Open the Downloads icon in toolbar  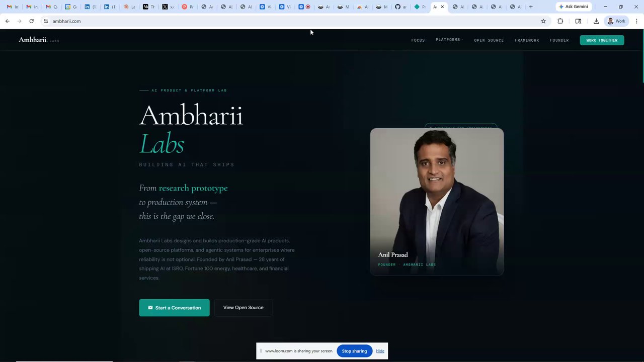pyautogui.click(x=596, y=21)
